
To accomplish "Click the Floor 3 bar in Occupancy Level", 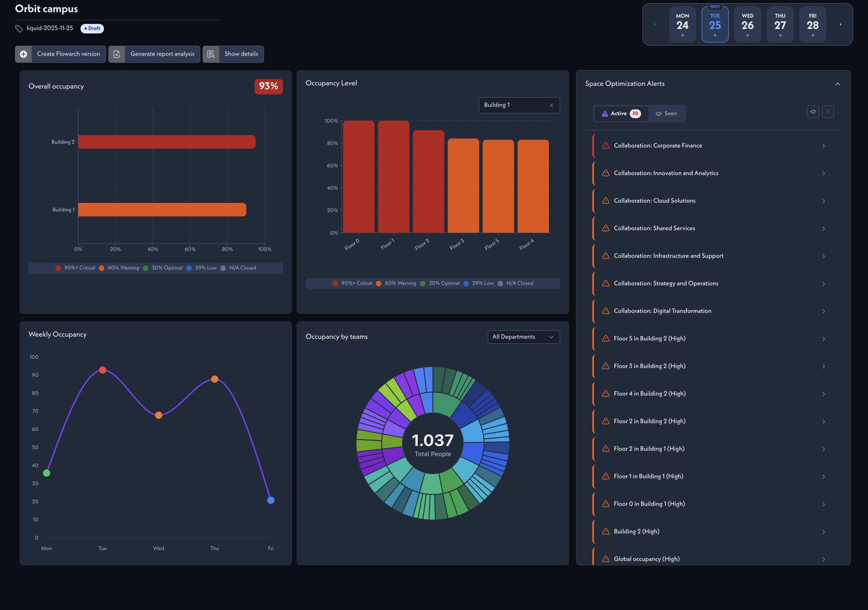I will pos(463,186).
